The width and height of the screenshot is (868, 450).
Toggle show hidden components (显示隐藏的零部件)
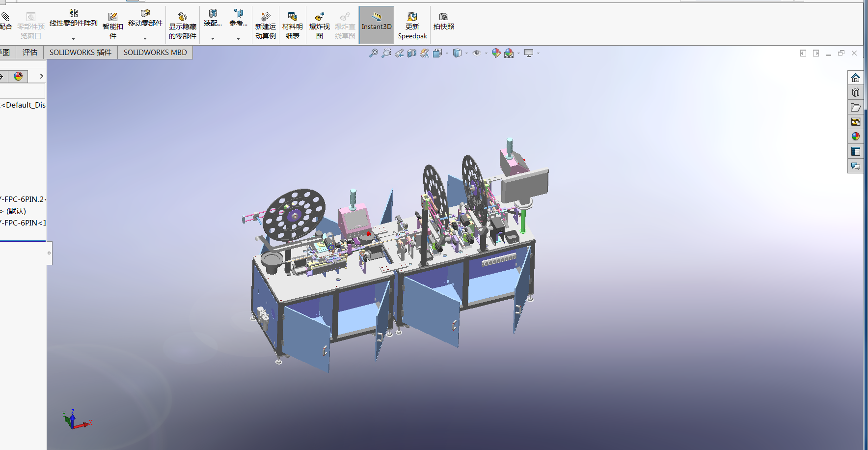tap(183, 25)
